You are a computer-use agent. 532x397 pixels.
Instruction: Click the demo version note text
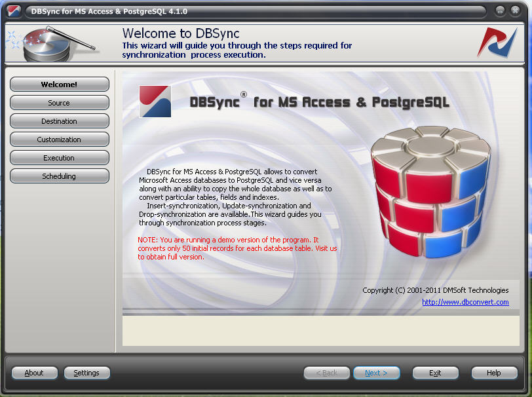tap(197, 248)
